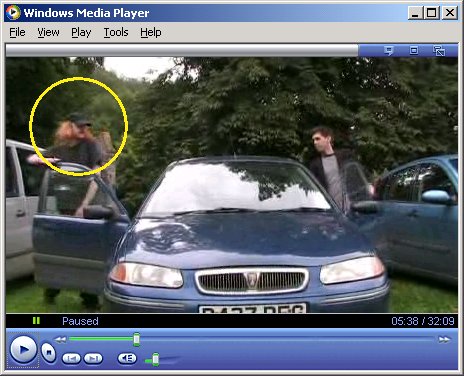Click the fast forward arrows at seek bar end

[444, 340]
